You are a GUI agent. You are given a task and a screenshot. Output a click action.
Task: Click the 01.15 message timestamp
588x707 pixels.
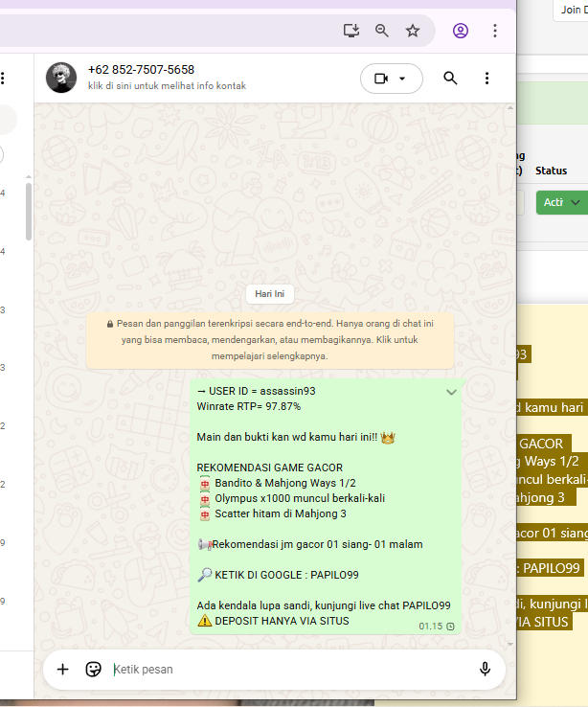pyautogui.click(x=431, y=627)
